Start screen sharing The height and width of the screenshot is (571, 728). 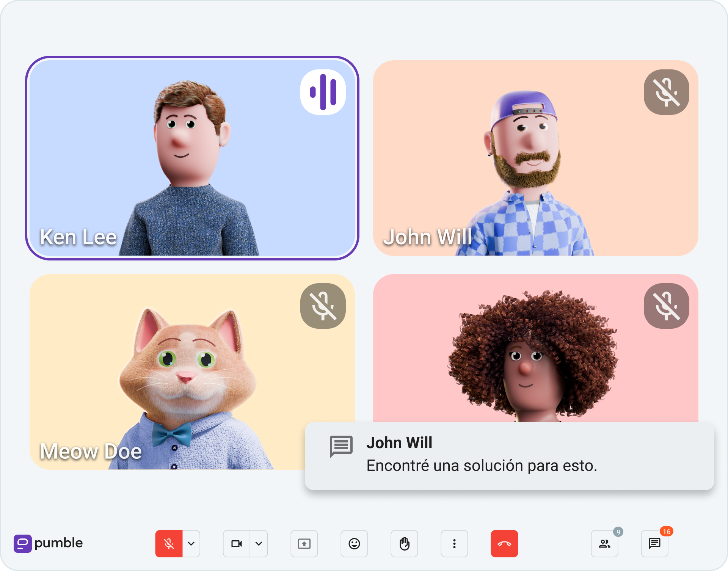pos(304,544)
